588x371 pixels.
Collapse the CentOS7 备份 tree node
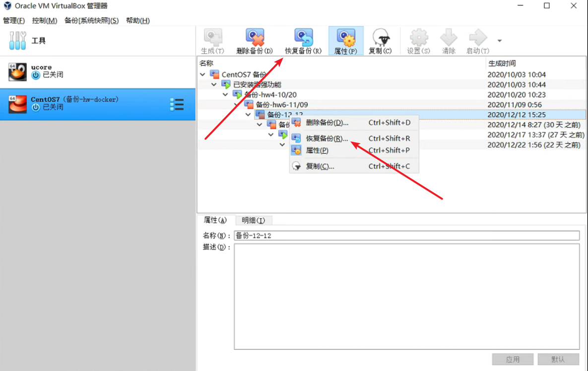pos(202,74)
